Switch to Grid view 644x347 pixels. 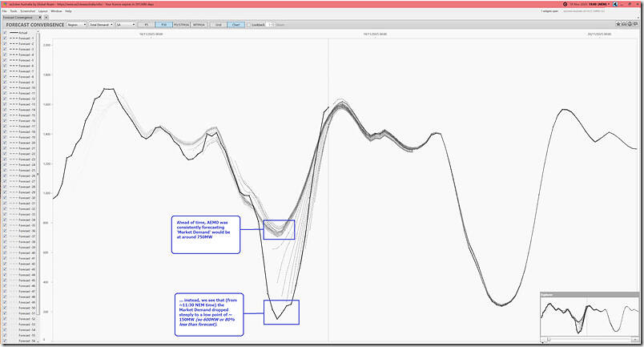[219, 25]
